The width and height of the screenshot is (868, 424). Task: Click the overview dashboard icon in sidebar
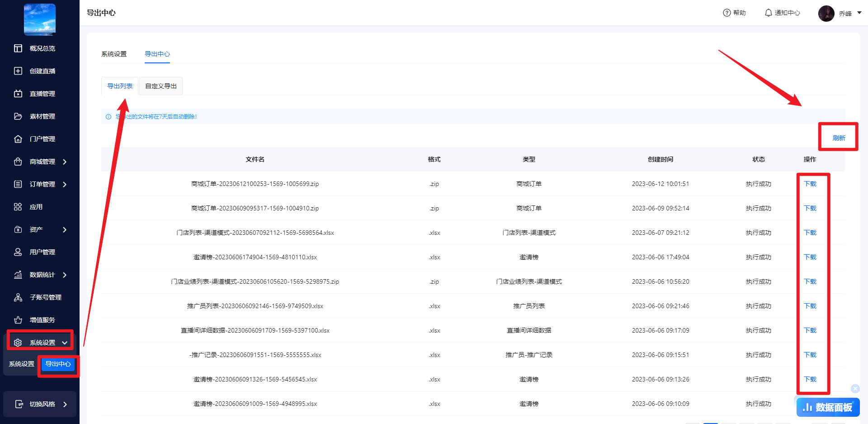coord(18,48)
